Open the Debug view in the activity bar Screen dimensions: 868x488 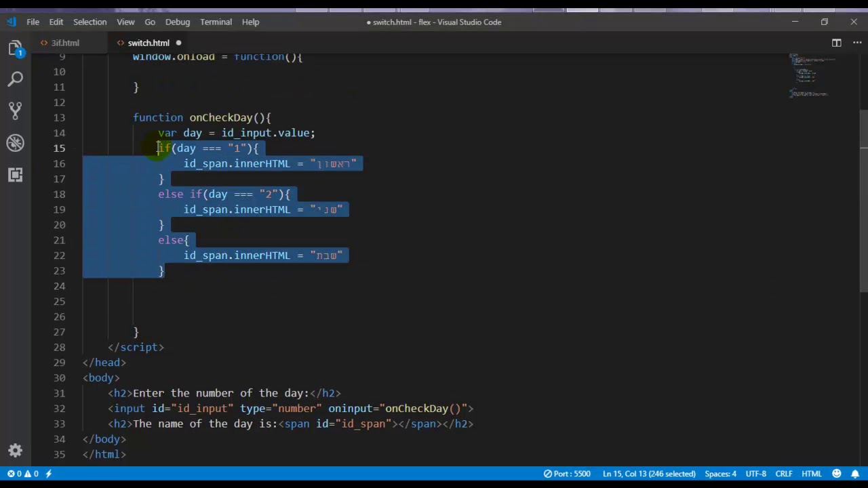pyautogui.click(x=16, y=142)
